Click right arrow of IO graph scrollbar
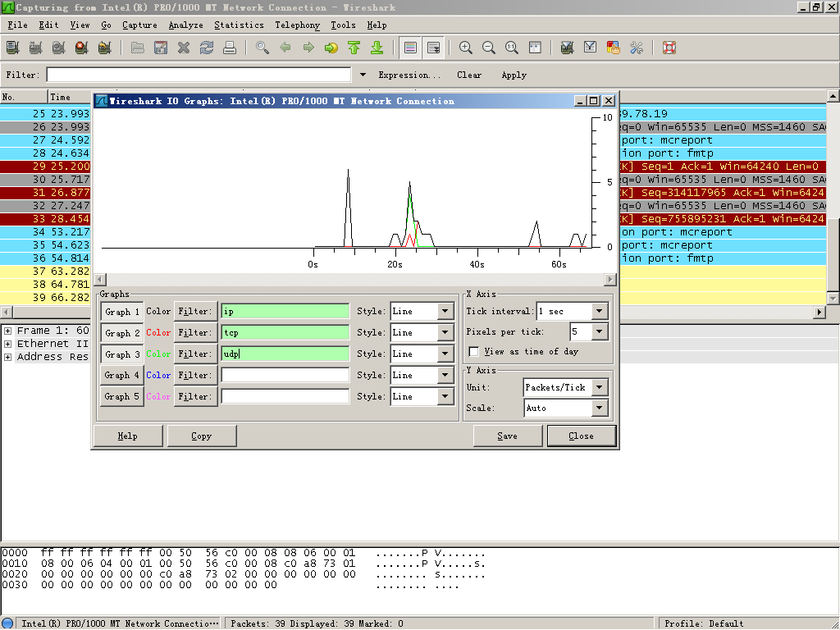 click(x=610, y=279)
